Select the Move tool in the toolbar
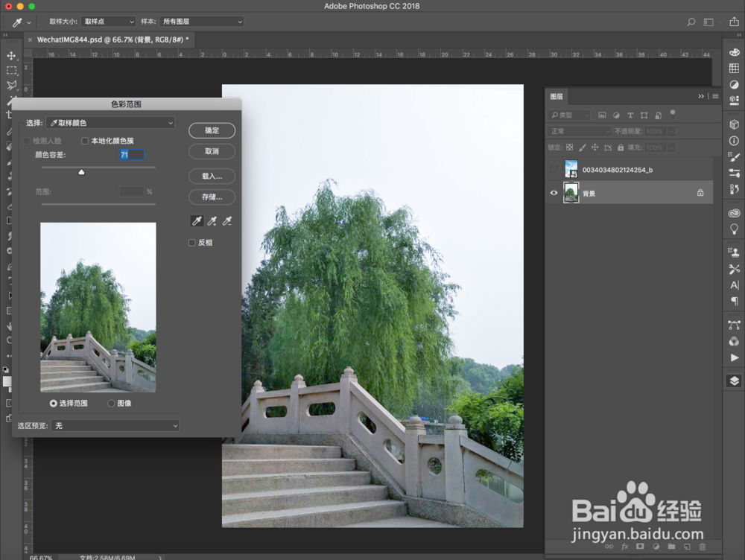 click(11, 57)
